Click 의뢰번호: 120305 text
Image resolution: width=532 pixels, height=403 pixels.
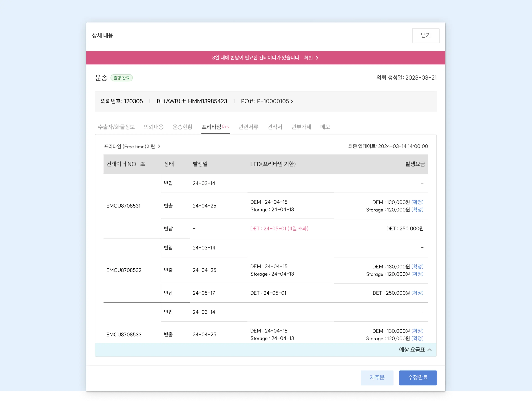pos(122,101)
